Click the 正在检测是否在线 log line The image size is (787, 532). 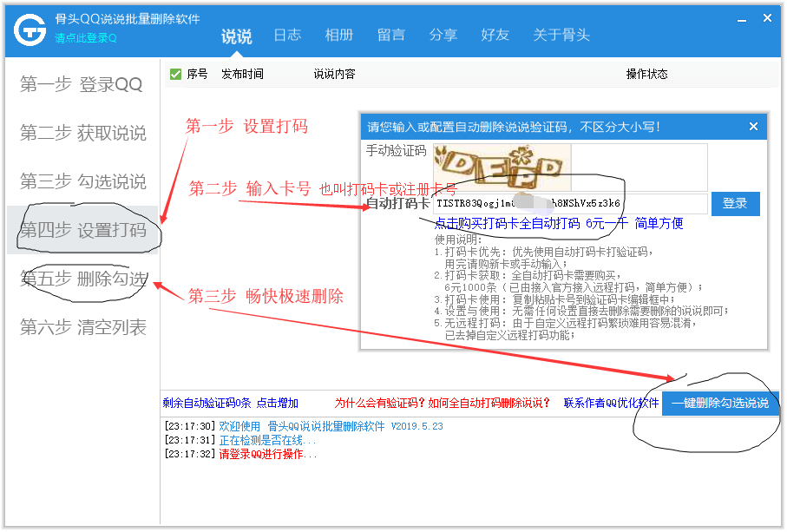click(x=240, y=441)
